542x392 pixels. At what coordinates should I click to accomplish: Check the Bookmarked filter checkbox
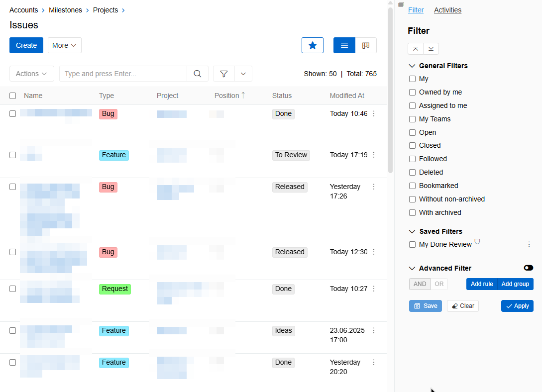[x=412, y=186]
